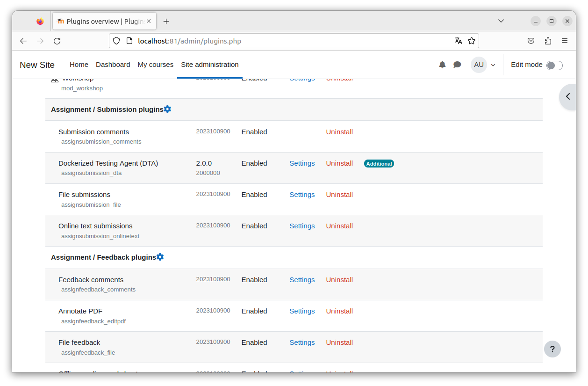Click the New Site brand link
The width and height of the screenshot is (588, 386).
point(37,65)
